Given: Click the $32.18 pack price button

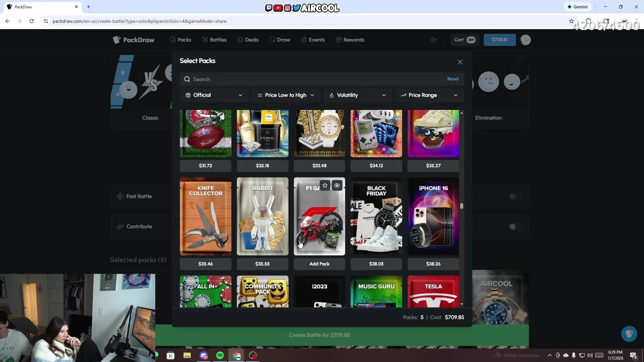Looking at the screenshot, I should click(263, 165).
